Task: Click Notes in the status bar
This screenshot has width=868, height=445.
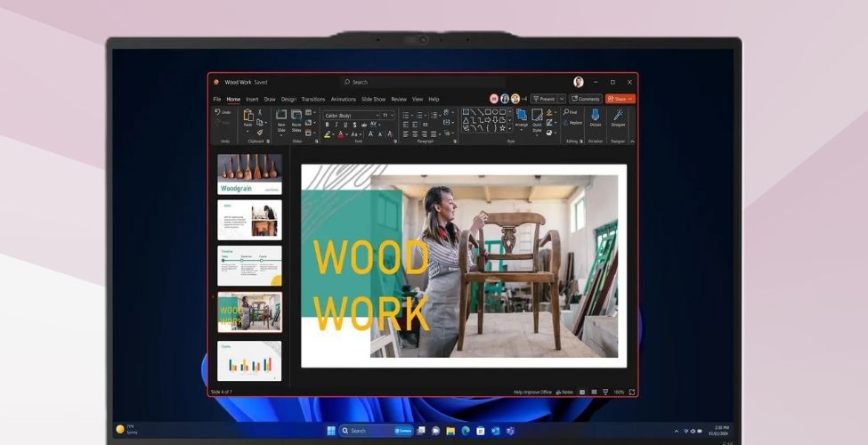Action: click(564, 392)
